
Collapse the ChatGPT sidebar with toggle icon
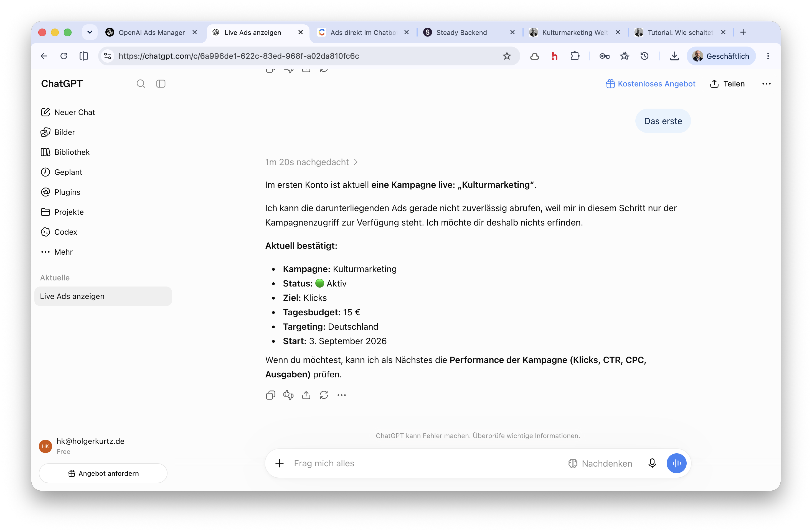pyautogui.click(x=161, y=84)
